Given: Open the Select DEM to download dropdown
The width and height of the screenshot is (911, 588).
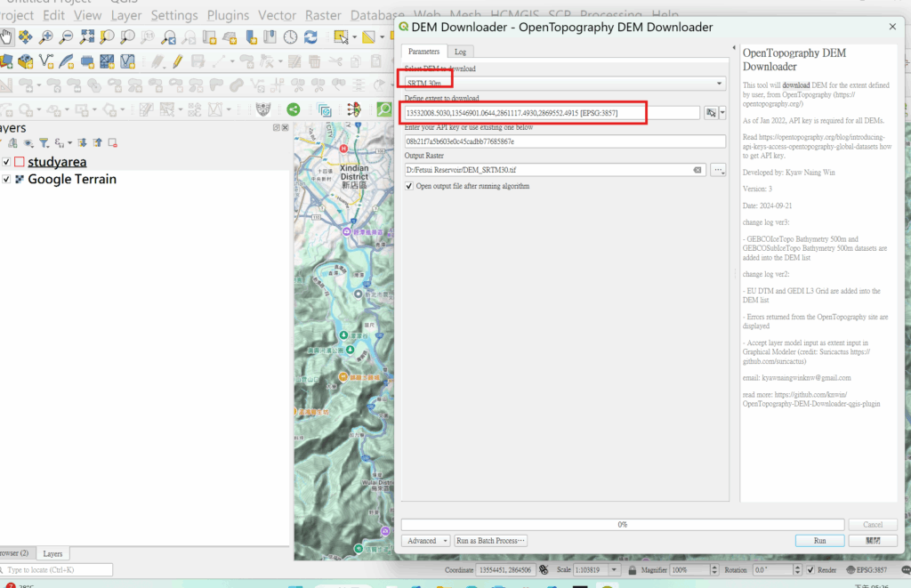Looking at the screenshot, I should (x=565, y=84).
